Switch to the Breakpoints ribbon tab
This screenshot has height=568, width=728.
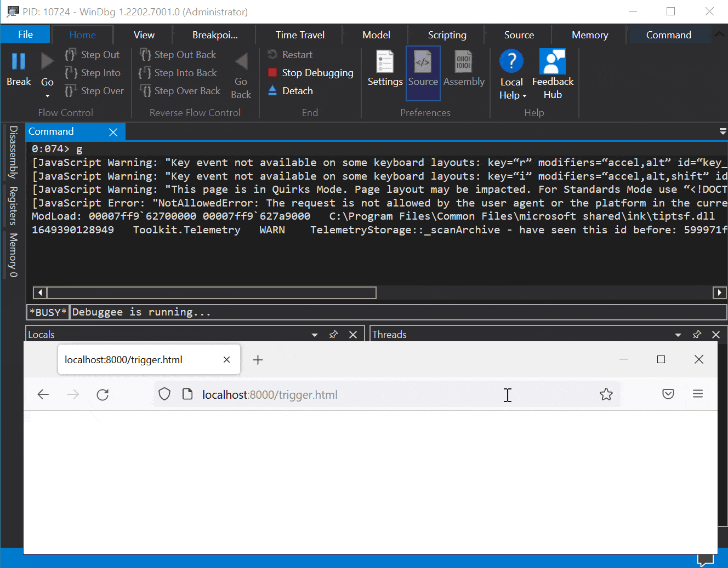pyautogui.click(x=215, y=35)
